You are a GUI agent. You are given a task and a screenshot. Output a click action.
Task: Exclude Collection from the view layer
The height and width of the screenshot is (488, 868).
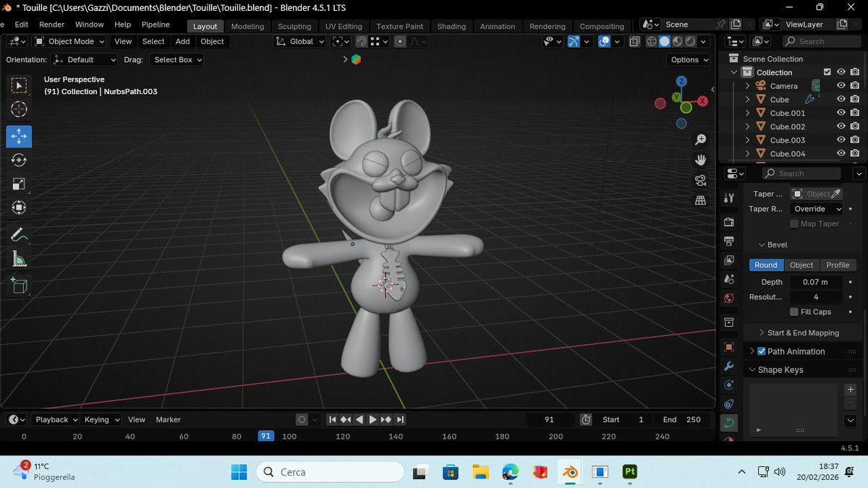pyautogui.click(x=827, y=72)
